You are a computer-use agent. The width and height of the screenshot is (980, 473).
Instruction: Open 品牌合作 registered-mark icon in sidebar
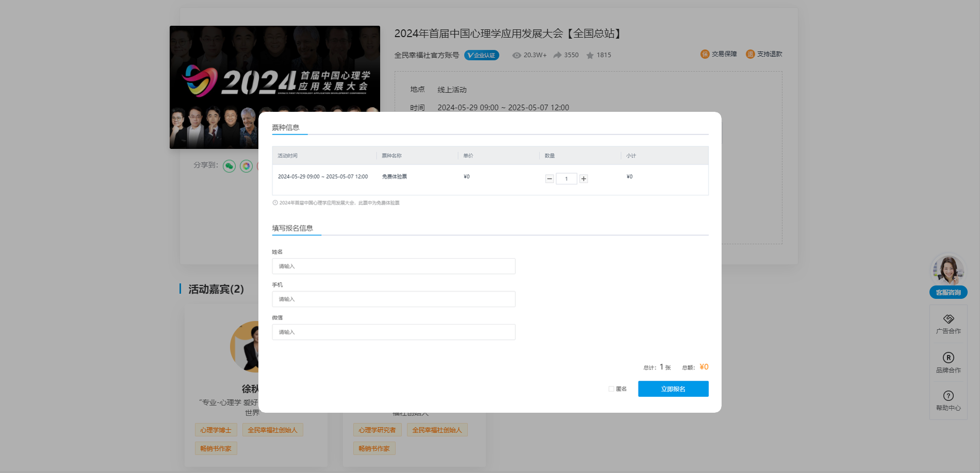(x=948, y=358)
